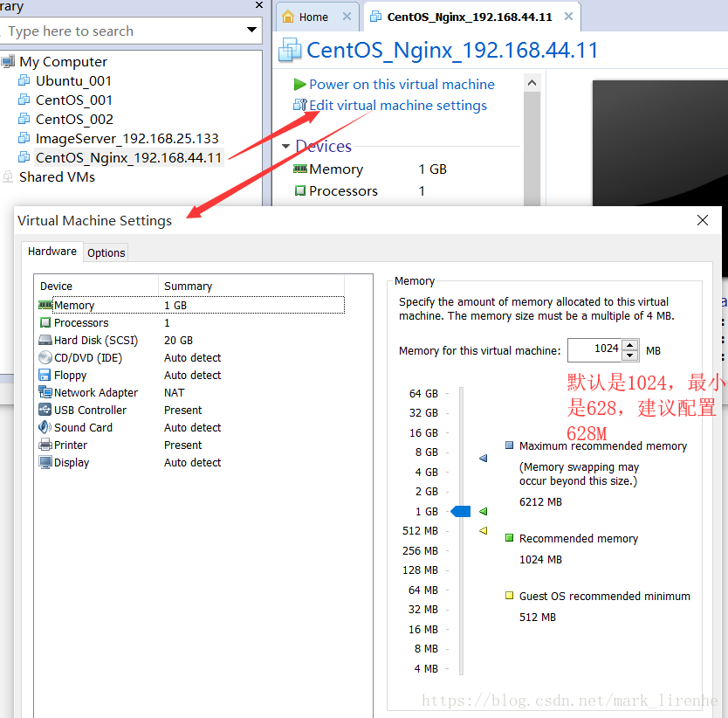Click the Summary column header
The width and height of the screenshot is (728, 718).
(251, 286)
